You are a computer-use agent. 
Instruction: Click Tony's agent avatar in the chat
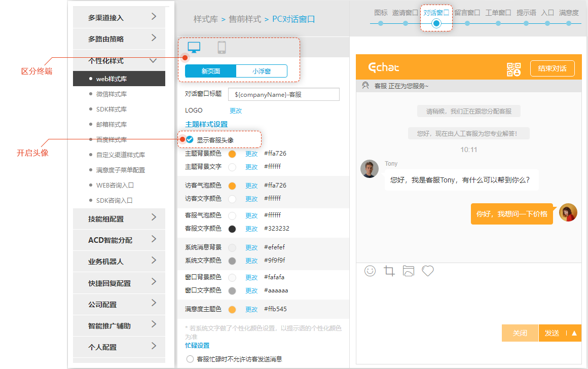click(x=370, y=169)
